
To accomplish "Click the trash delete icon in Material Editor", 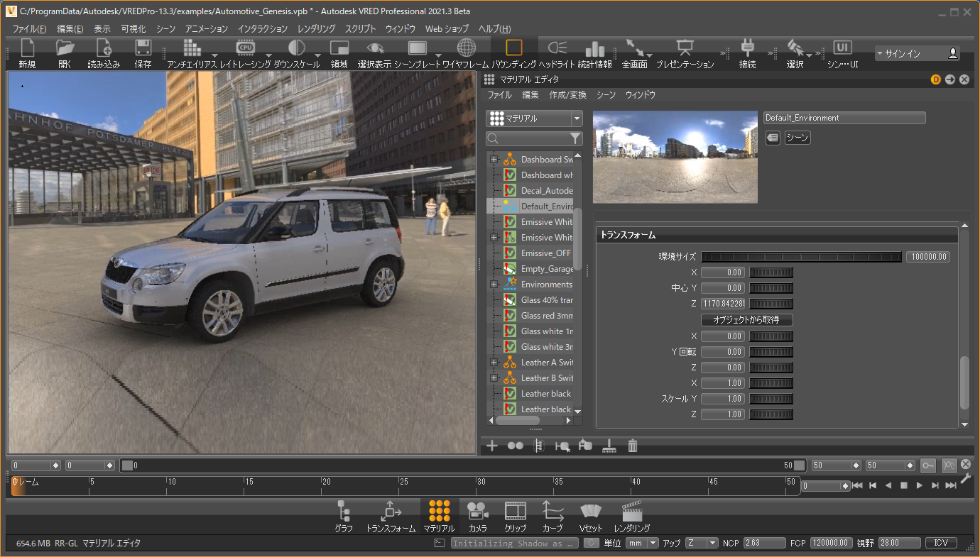I will coord(633,446).
